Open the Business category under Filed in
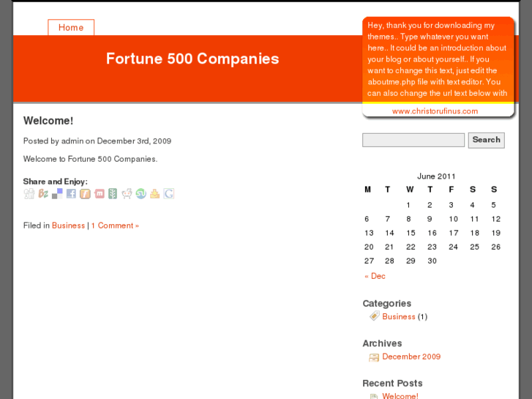 (68, 225)
